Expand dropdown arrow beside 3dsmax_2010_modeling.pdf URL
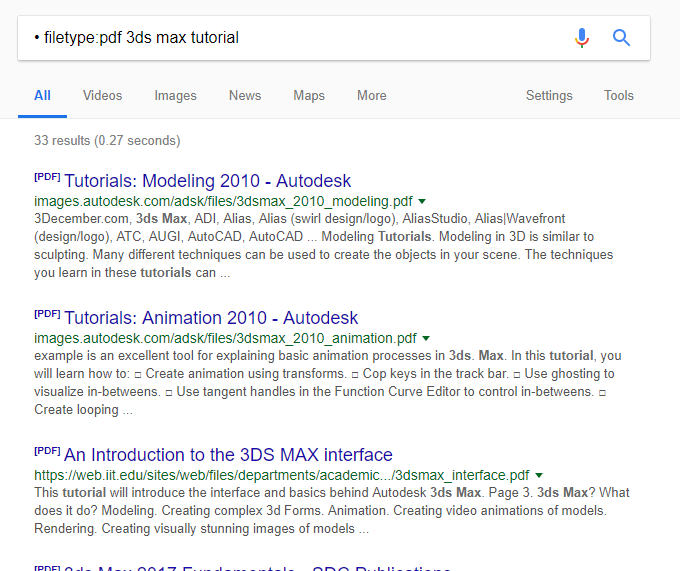The image size is (680, 571). pos(422,201)
